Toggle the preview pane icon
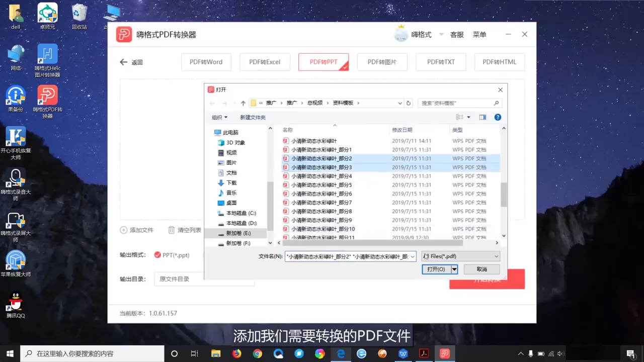This screenshot has width=644, height=362. tap(482, 117)
